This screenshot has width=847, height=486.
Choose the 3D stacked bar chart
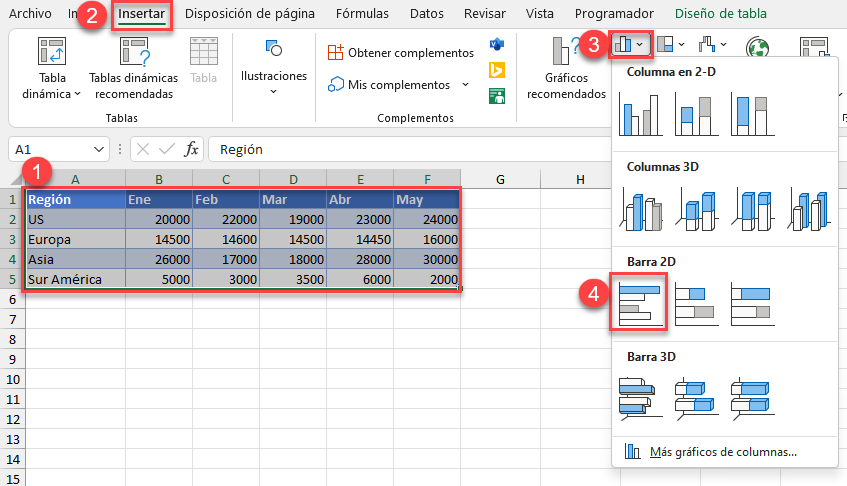click(x=697, y=399)
